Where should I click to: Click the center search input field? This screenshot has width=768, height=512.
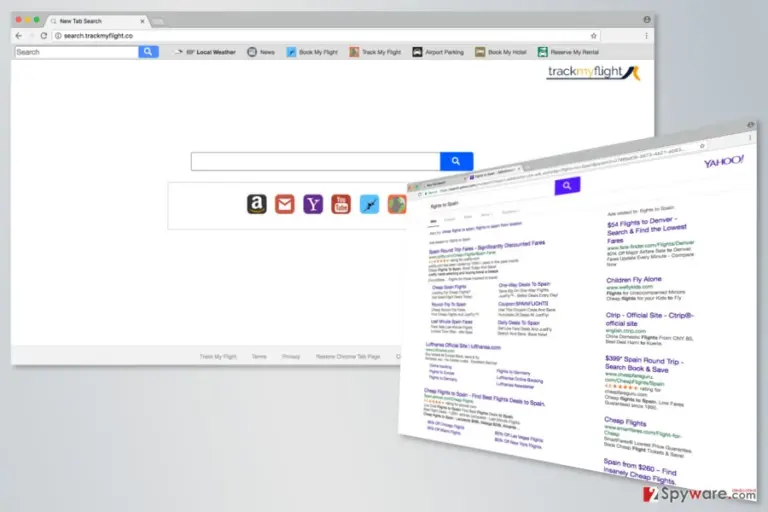click(x=315, y=161)
